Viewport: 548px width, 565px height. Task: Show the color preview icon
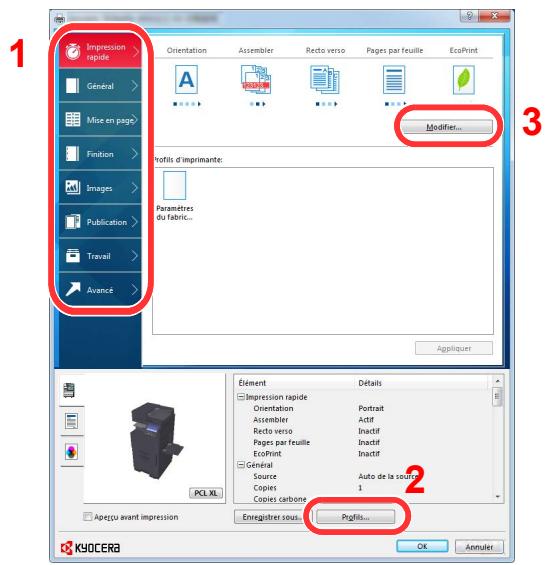pyautogui.click(x=71, y=452)
